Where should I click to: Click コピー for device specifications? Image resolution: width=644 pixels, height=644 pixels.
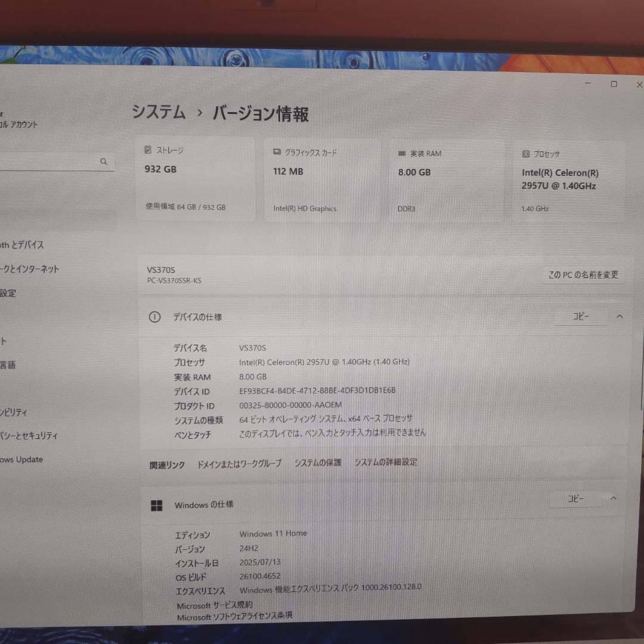coord(581,317)
